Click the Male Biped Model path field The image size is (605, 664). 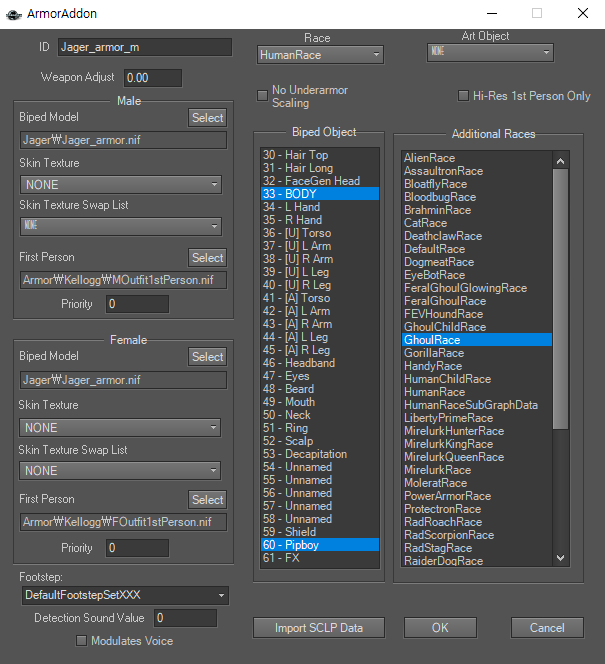point(123,140)
